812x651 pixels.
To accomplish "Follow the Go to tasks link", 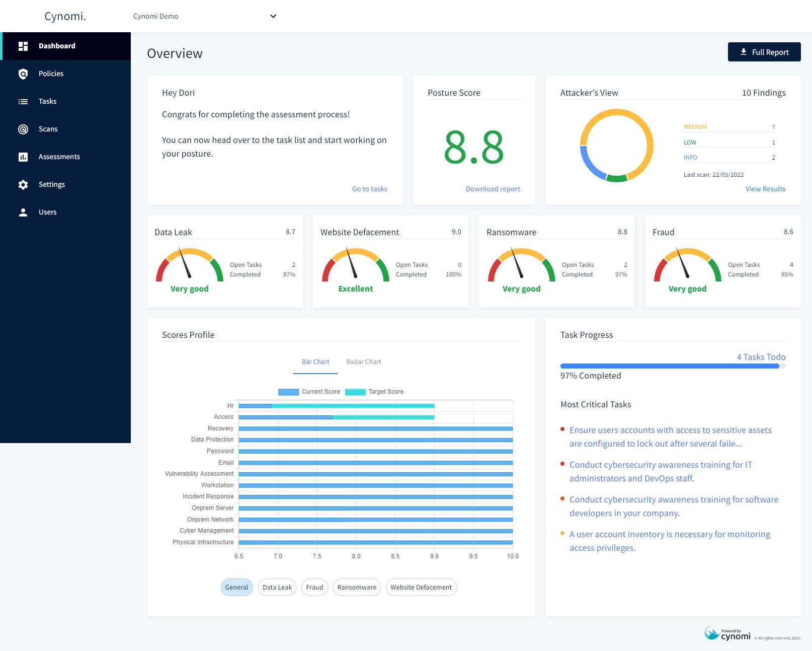I will (370, 189).
